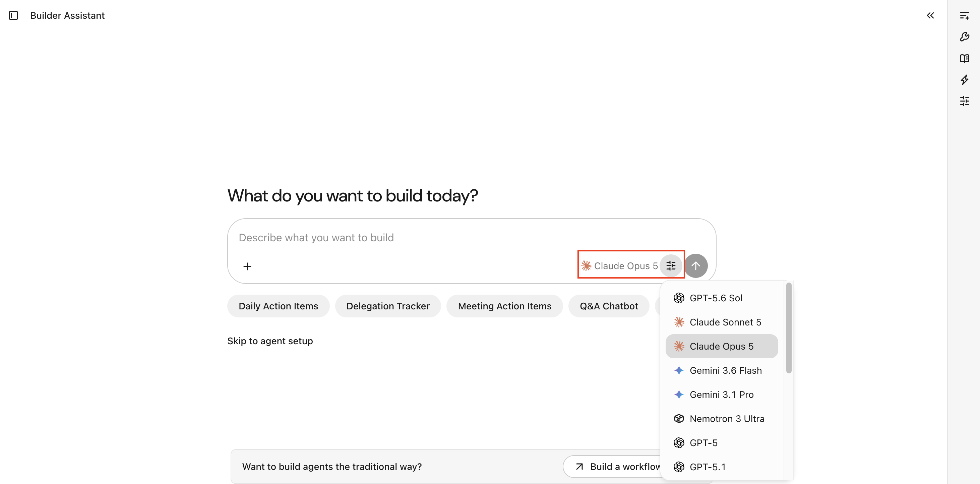Click Skip to agent setup link
980x484 pixels.
click(x=270, y=341)
